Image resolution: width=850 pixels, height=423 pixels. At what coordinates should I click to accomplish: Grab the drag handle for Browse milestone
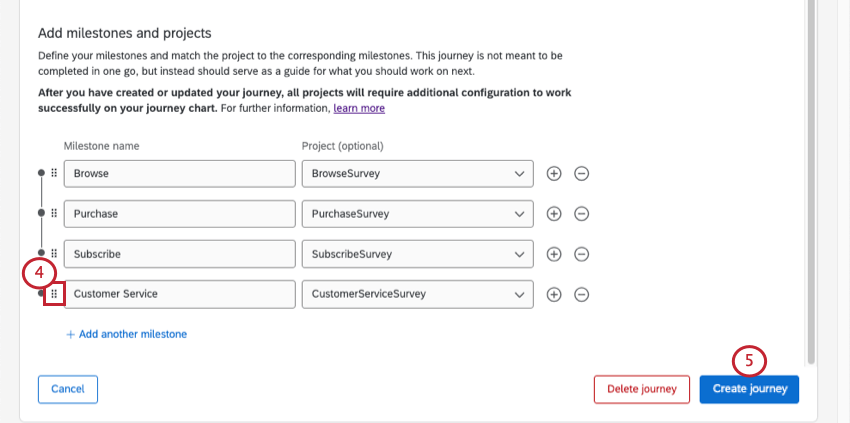pos(54,173)
